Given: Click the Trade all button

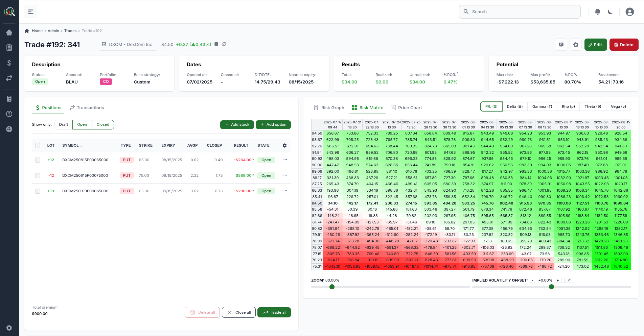Looking at the screenshot, I should click(274, 312).
